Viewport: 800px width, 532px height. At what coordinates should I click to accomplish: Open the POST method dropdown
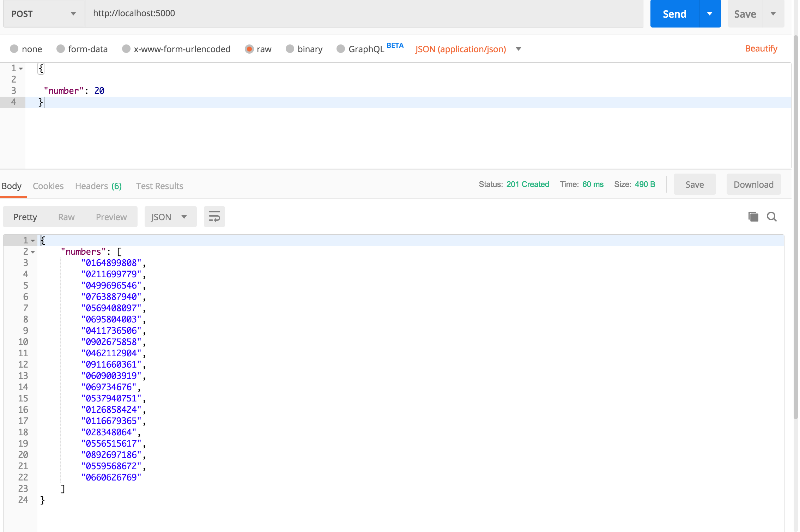(44, 14)
